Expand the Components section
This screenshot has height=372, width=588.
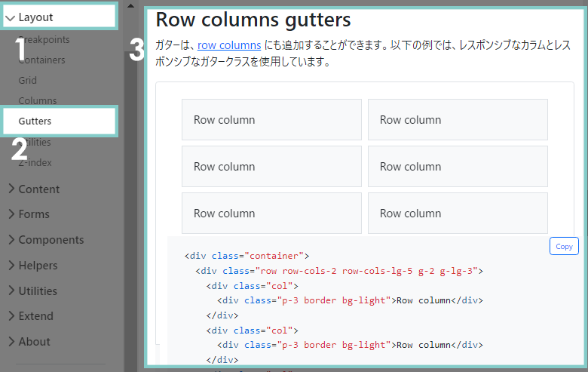click(x=50, y=240)
